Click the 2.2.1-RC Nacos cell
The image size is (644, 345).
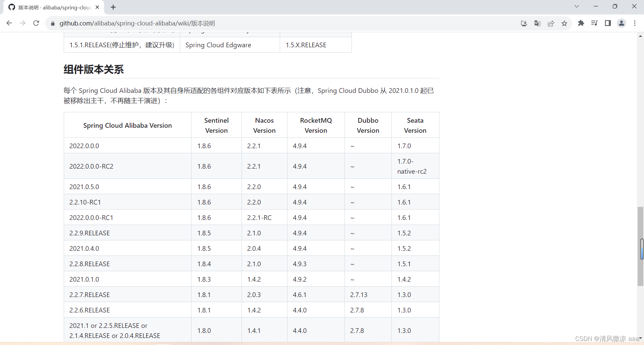tap(264, 218)
